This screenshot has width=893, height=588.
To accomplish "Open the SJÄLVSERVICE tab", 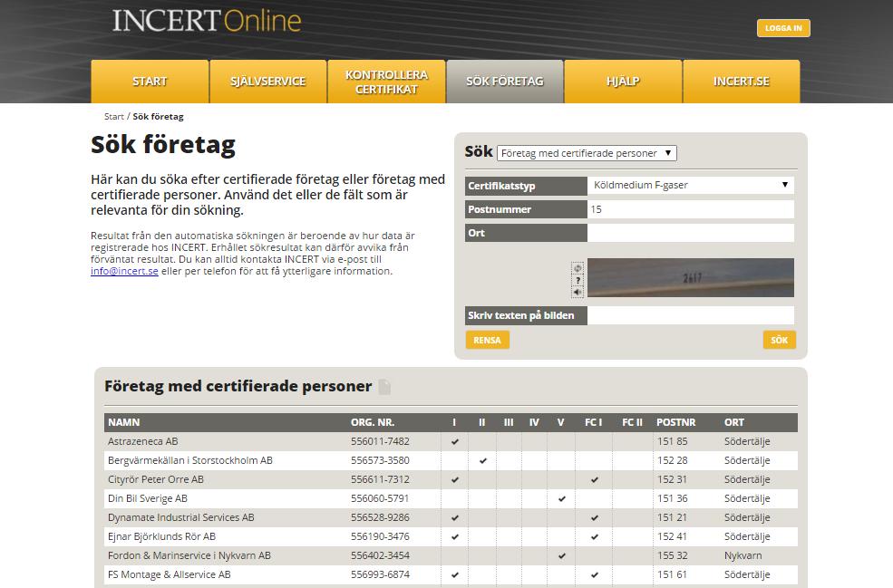I will tap(268, 82).
